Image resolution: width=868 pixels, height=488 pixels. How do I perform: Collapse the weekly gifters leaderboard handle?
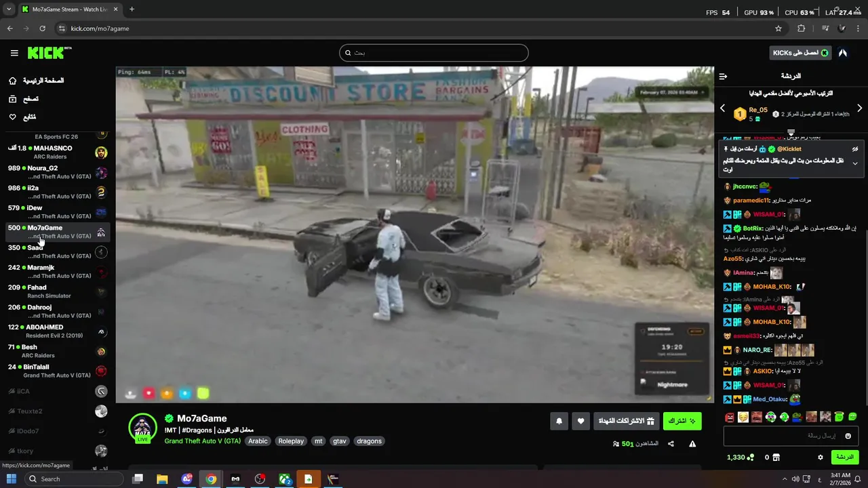(x=791, y=133)
